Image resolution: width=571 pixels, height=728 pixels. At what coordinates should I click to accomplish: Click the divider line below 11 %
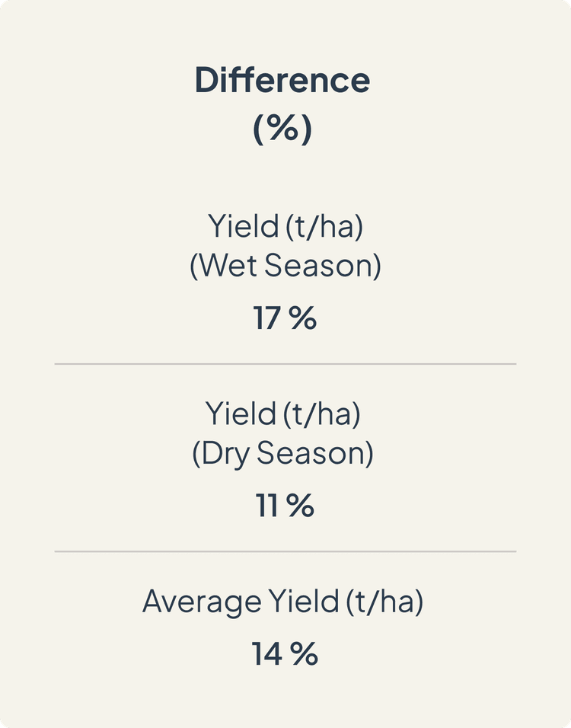click(285, 551)
